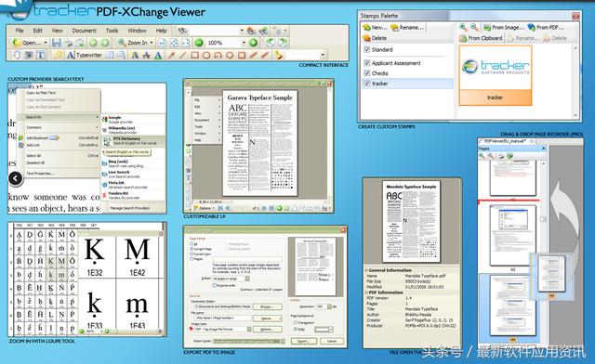Rotate page counterclockwise icon

[x=271, y=43]
